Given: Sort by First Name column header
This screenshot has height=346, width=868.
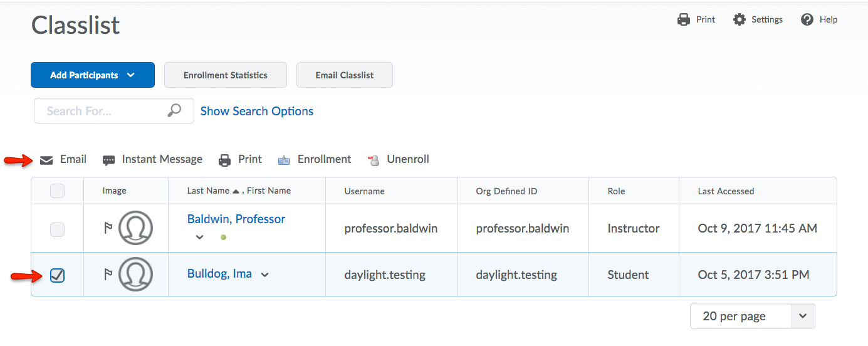Looking at the screenshot, I should tap(269, 191).
